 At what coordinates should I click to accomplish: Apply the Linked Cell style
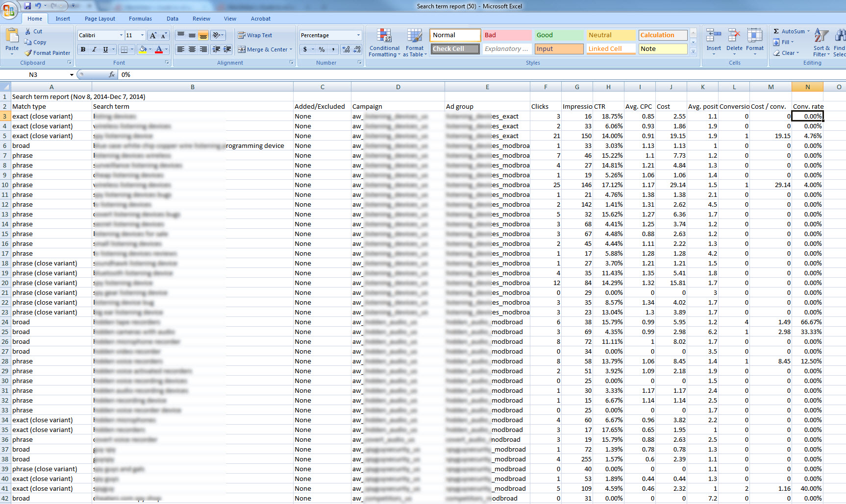pyautogui.click(x=611, y=49)
